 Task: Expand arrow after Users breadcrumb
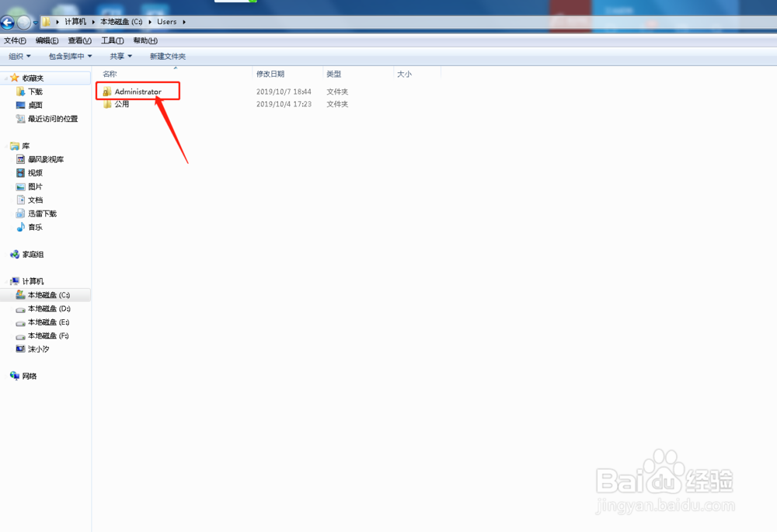[x=184, y=22]
